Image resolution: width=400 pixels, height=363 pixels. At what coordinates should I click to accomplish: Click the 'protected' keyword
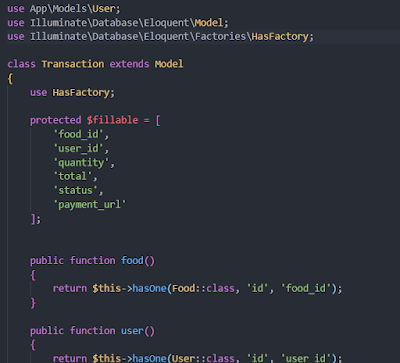(x=56, y=120)
